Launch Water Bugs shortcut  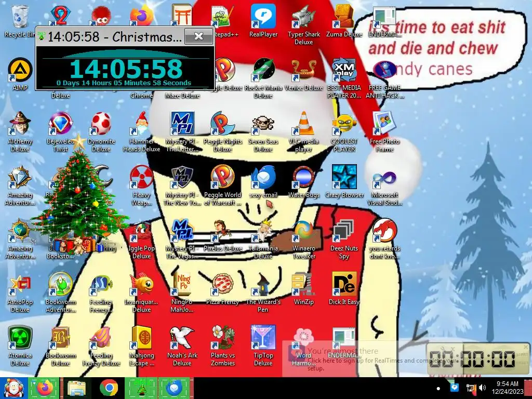303,182
